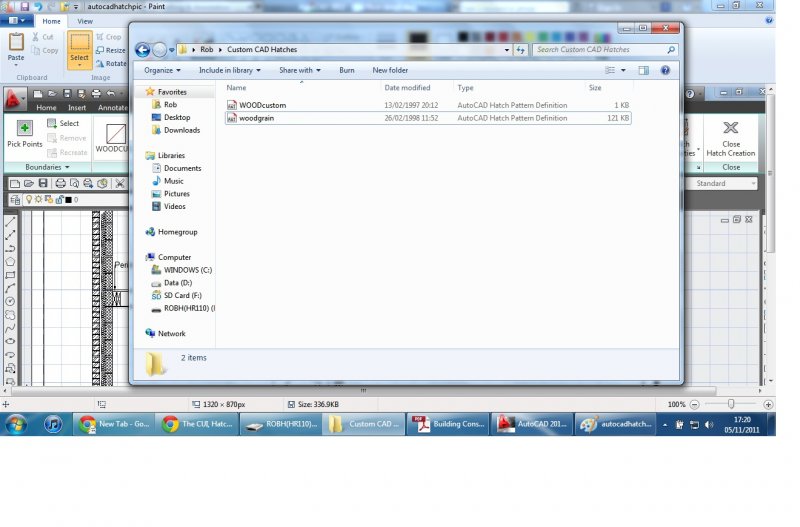Click Paste in the Paint ribbon
This screenshot has width=800, height=527.
tap(16, 49)
